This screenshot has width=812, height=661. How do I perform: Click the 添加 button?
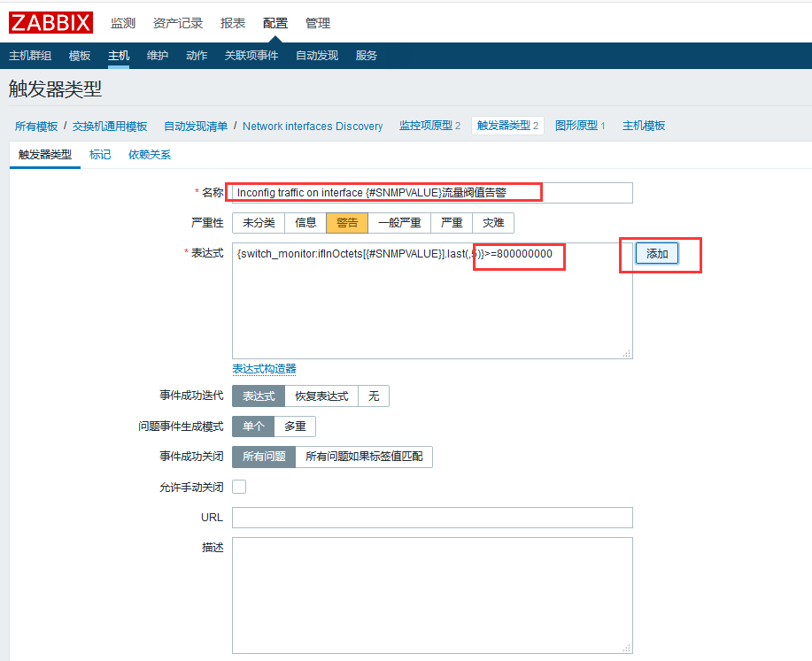pyautogui.click(x=657, y=254)
